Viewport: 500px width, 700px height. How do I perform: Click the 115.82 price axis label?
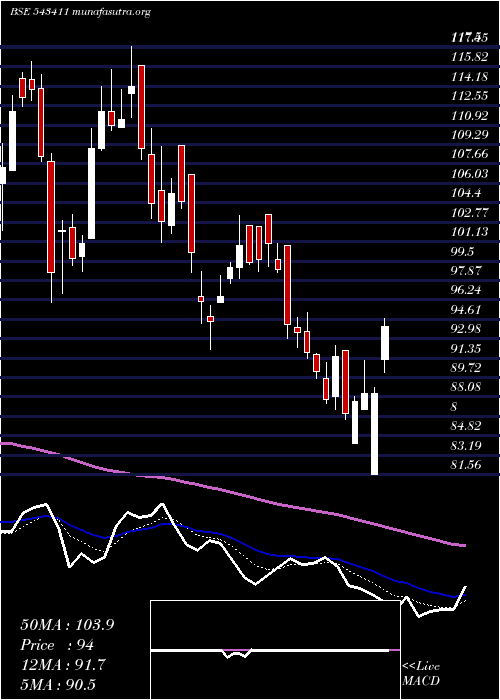(x=470, y=57)
